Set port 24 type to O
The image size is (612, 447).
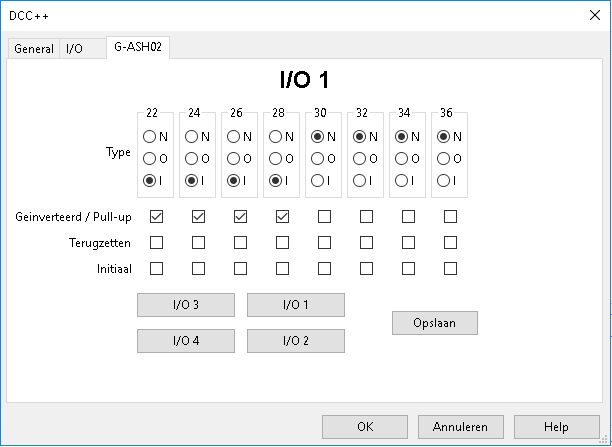[192, 158]
